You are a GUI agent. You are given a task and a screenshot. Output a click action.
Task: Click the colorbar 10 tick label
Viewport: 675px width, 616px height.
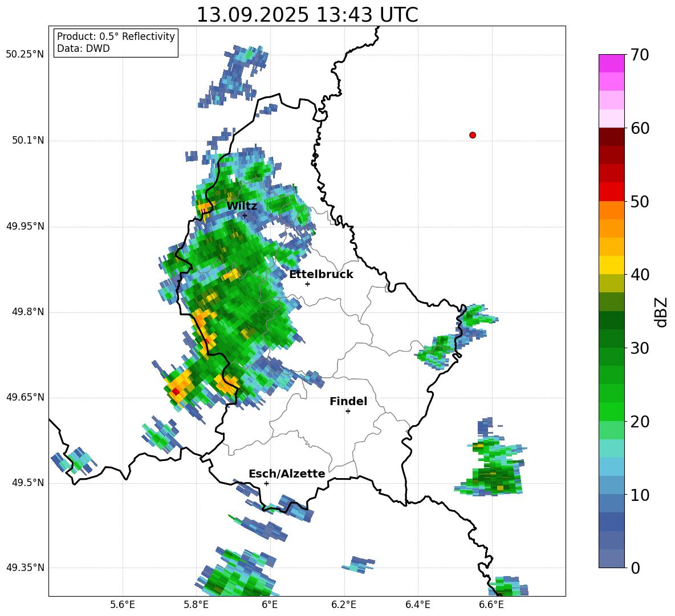(x=640, y=495)
